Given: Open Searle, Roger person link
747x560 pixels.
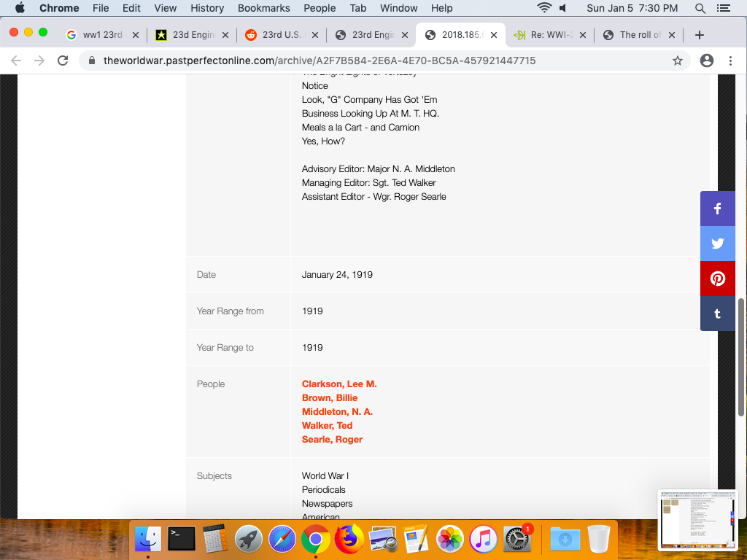Looking at the screenshot, I should coord(332,439).
